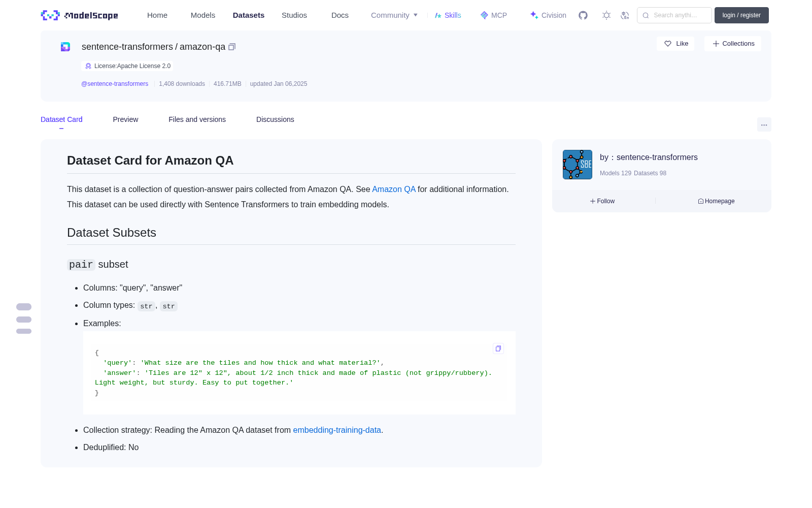
Task: Switch to the Preview tab
Action: [x=125, y=119]
